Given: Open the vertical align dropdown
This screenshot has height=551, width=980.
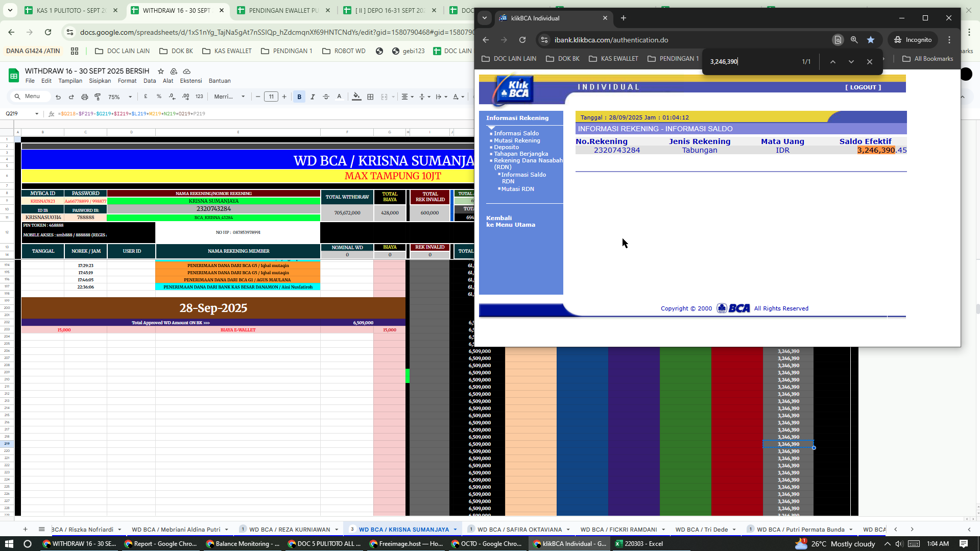Looking at the screenshot, I should [424, 97].
